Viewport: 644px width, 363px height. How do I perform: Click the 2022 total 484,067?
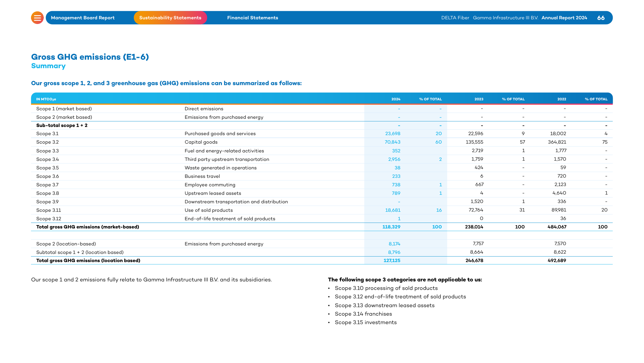pos(557,227)
